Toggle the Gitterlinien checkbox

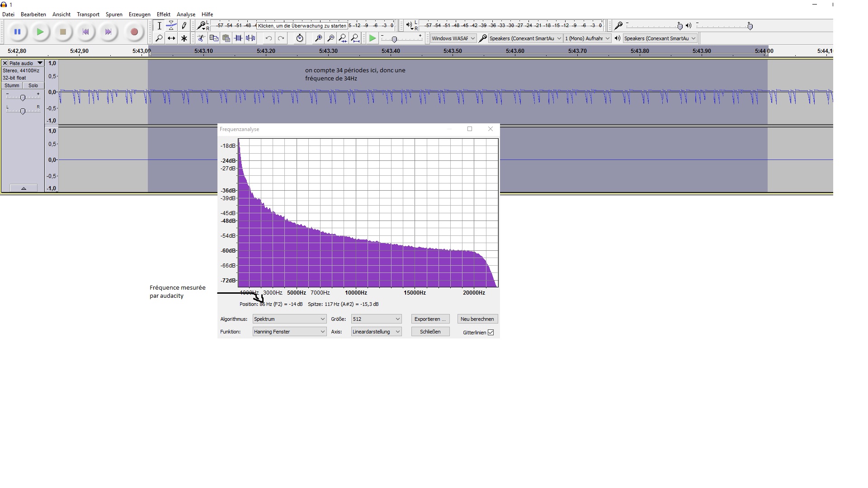[x=491, y=333]
